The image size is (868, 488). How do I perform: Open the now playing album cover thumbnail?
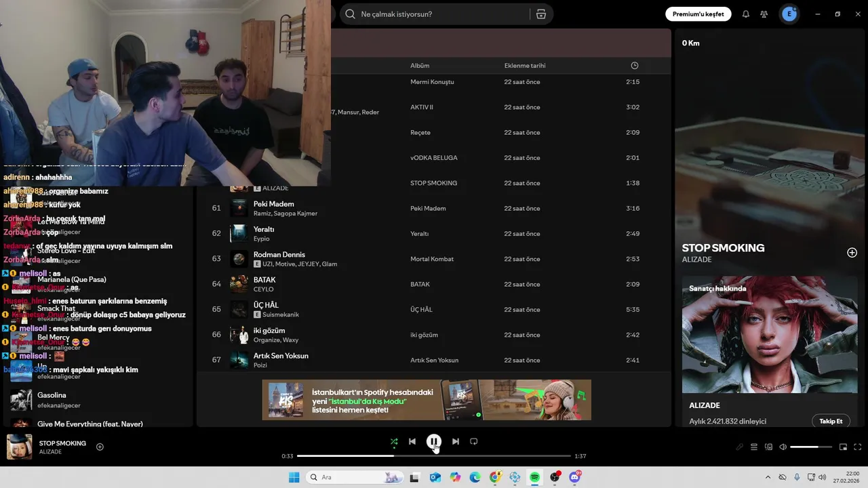pos(19,447)
